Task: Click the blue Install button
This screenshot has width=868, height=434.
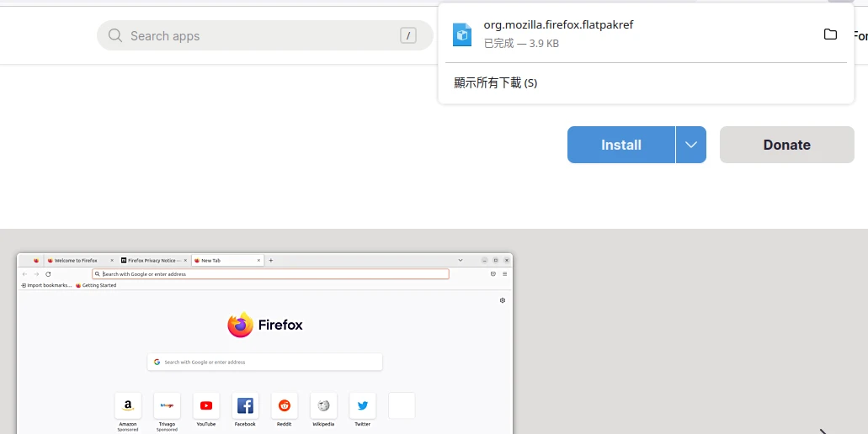Action: pos(621,145)
